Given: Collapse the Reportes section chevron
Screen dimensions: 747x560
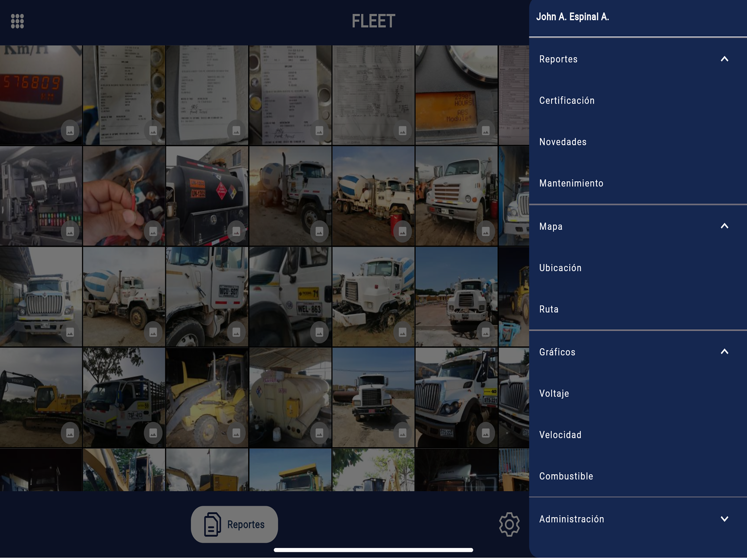Looking at the screenshot, I should [724, 59].
